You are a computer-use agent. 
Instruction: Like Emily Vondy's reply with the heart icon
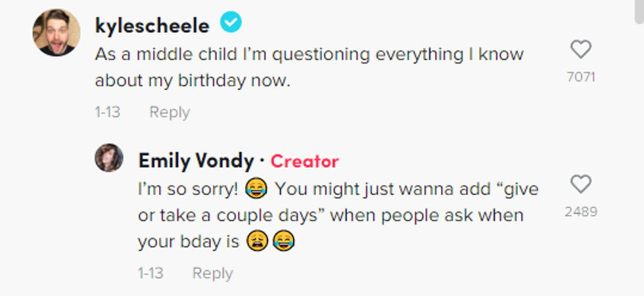580,184
